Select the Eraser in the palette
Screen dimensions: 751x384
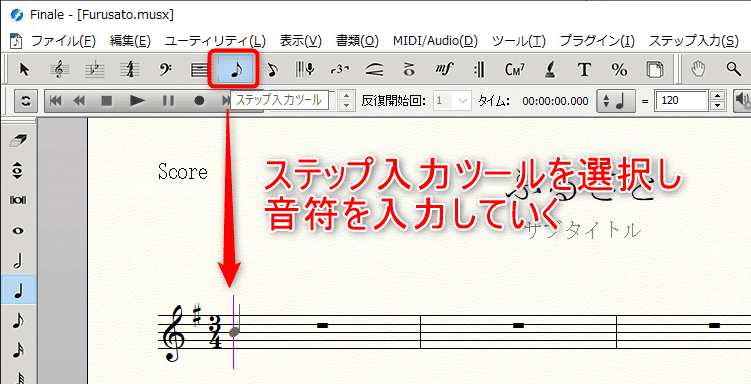tap(18, 140)
